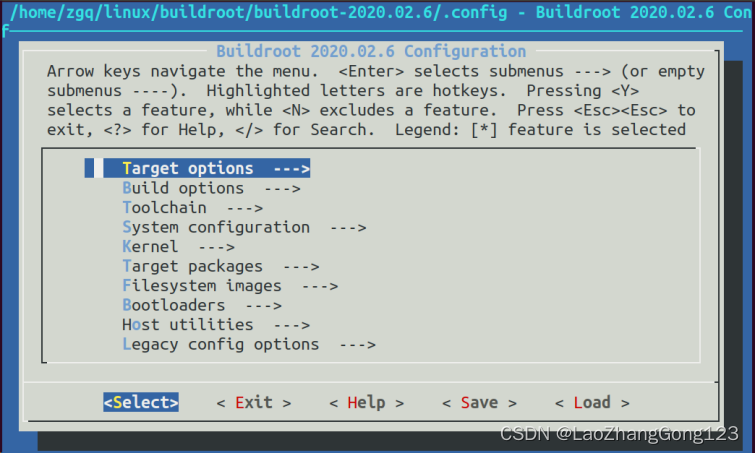
Task: Click the .config file path in title line
Action: tap(259, 12)
